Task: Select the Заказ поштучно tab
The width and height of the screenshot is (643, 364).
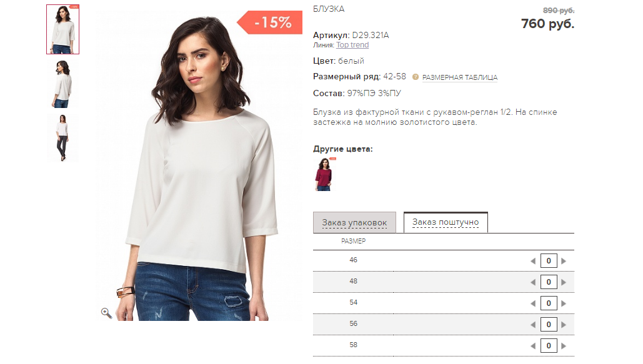Action: pos(446,222)
